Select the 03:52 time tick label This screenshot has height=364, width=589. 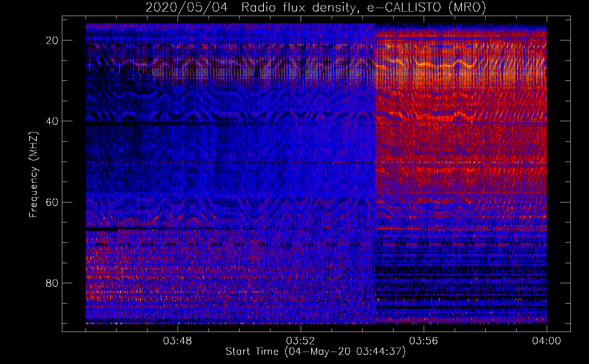pyautogui.click(x=301, y=341)
